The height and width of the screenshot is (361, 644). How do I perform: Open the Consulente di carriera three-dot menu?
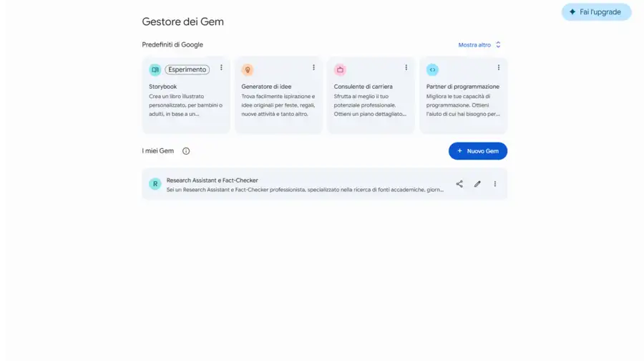[x=406, y=67]
